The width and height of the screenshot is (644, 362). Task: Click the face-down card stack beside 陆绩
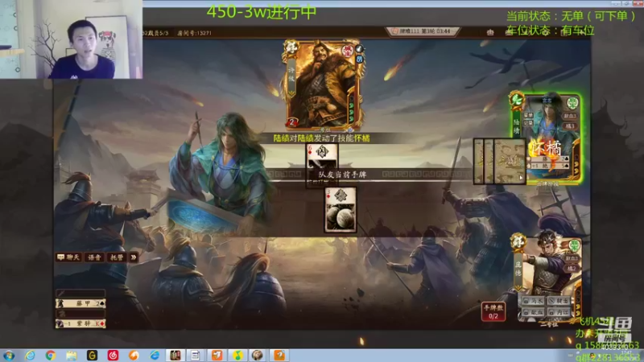(499, 162)
